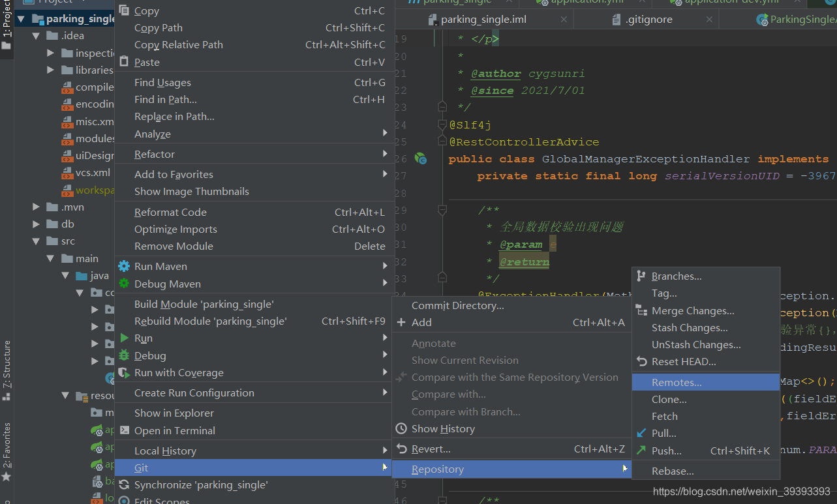Select the misc.xml file in tree
The image size is (837, 504).
tap(88, 121)
